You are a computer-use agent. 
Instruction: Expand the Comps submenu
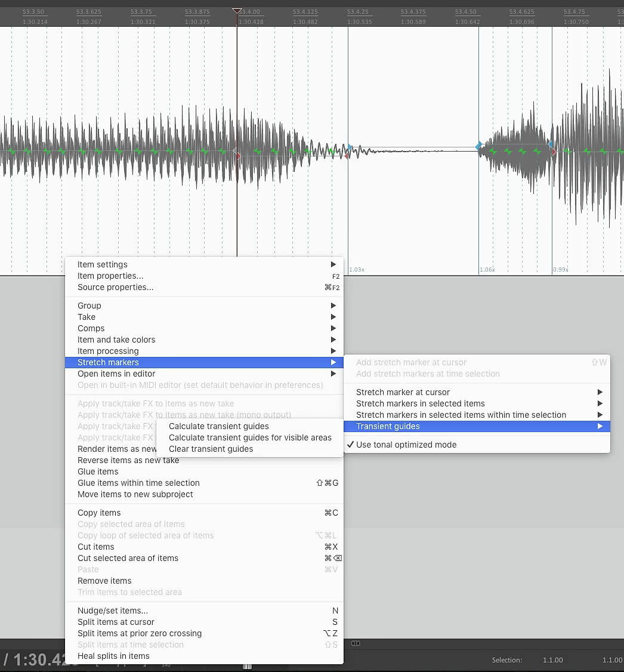click(x=204, y=328)
